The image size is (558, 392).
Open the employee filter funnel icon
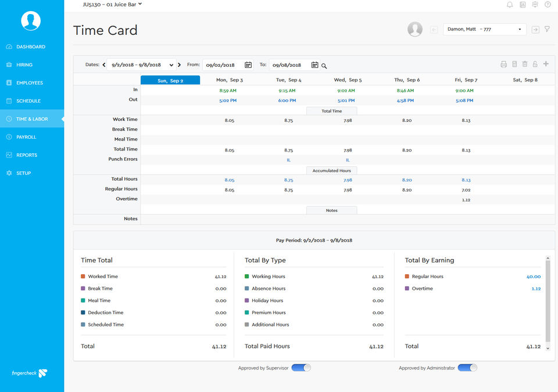[547, 29]
